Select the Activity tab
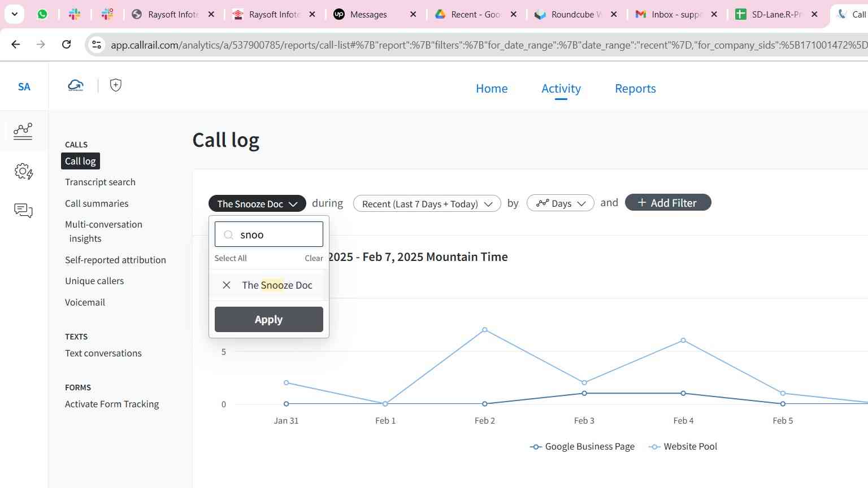The height and width of the screenshot is (488, 868). click(561, 89)
